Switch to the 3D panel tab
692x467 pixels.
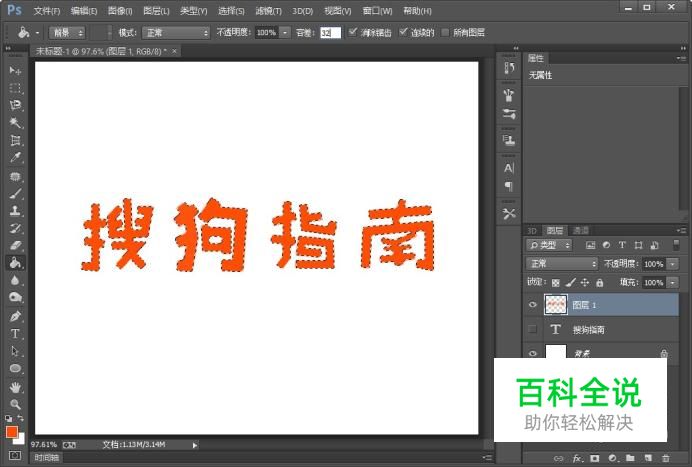pos(532,230)
